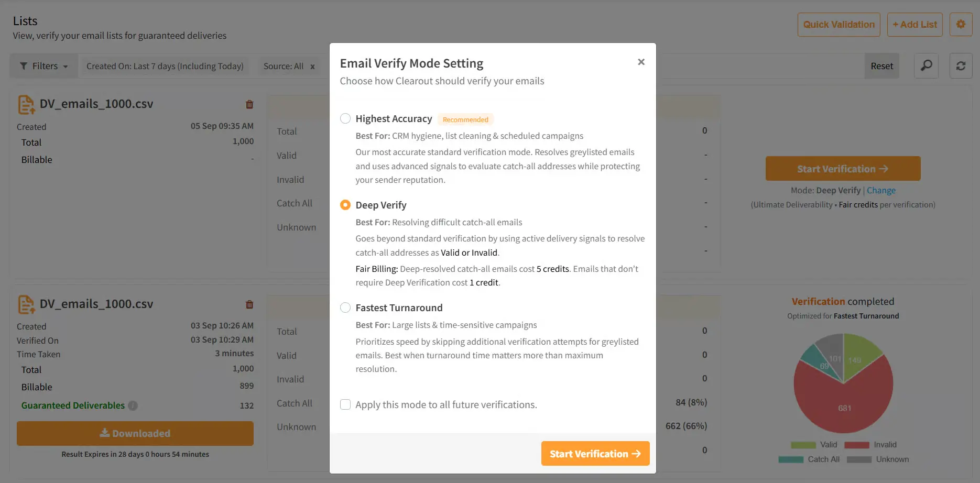Viewport: 980px width, 483px height.
Task: Choose the Fastest Turnaround radio option
Action: click(x=345, y=308)
